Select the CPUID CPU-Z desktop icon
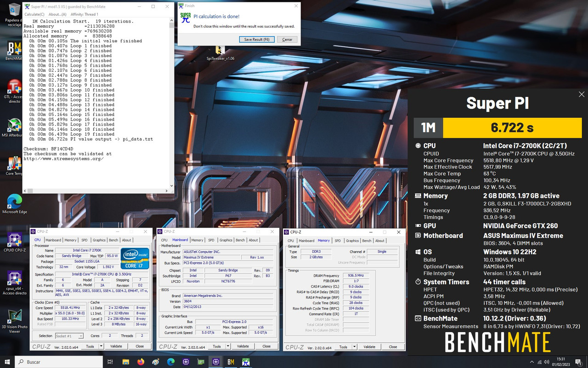588x368 pixels. click(15, 242)
